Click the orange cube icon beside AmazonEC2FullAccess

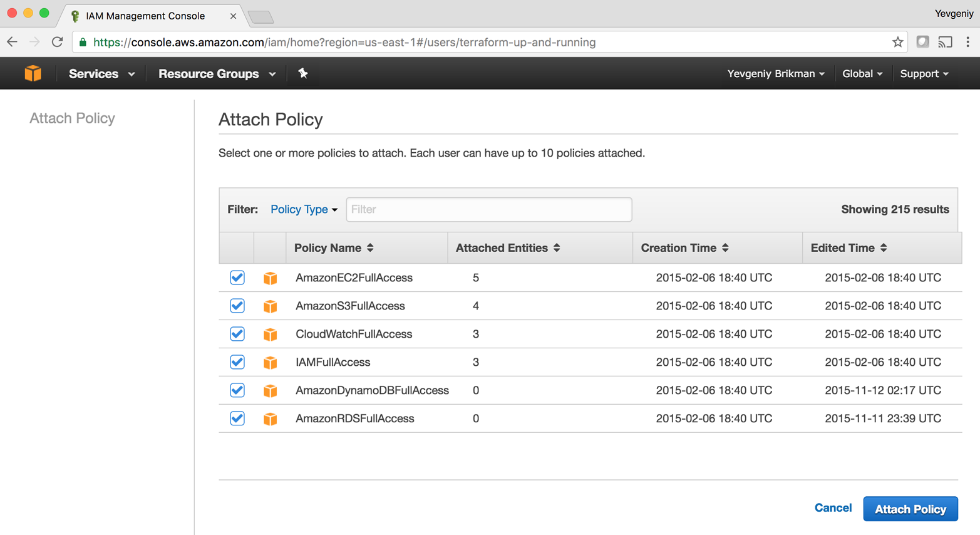[x=269, y=278]
